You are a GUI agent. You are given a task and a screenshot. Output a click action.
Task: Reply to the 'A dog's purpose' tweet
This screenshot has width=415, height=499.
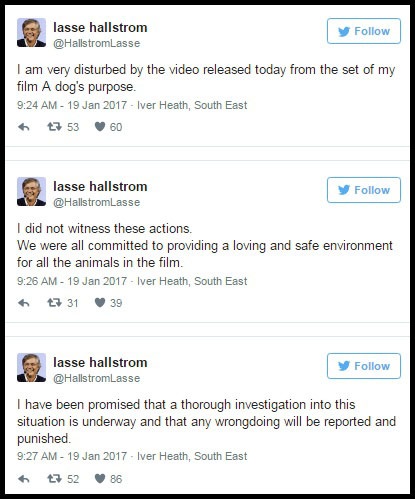tap(24, 127)
